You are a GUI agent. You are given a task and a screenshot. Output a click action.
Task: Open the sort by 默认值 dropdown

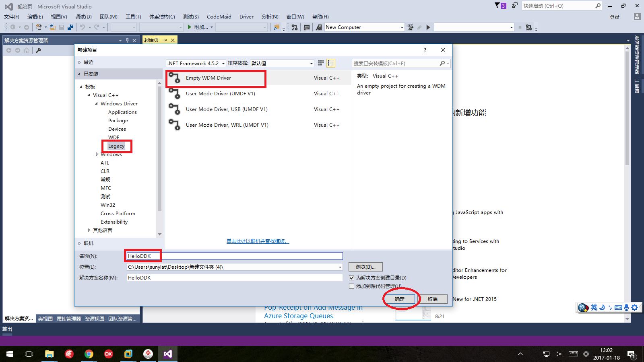(x=282, y=63)
